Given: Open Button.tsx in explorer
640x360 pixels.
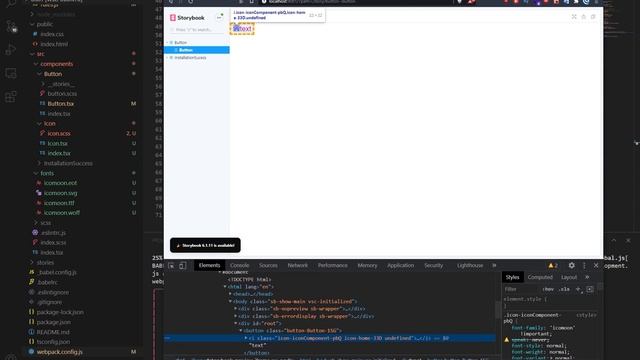Looking at the screenshot, I should [61, 104].
